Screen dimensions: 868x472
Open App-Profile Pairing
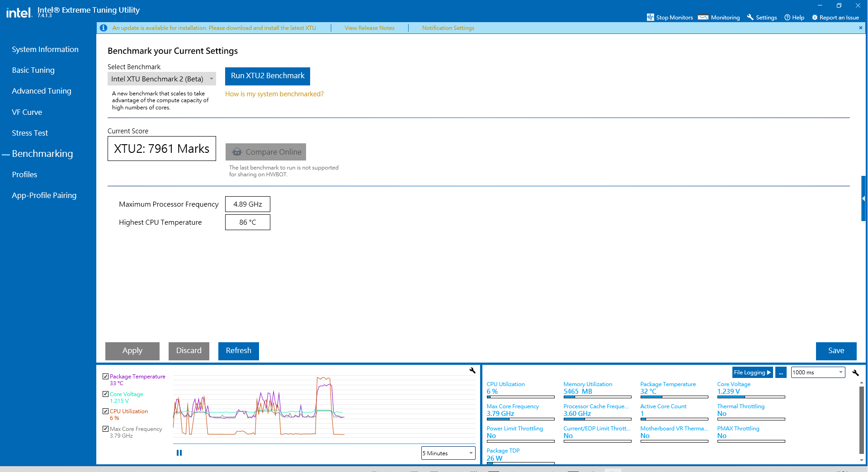tap(44, 195)
